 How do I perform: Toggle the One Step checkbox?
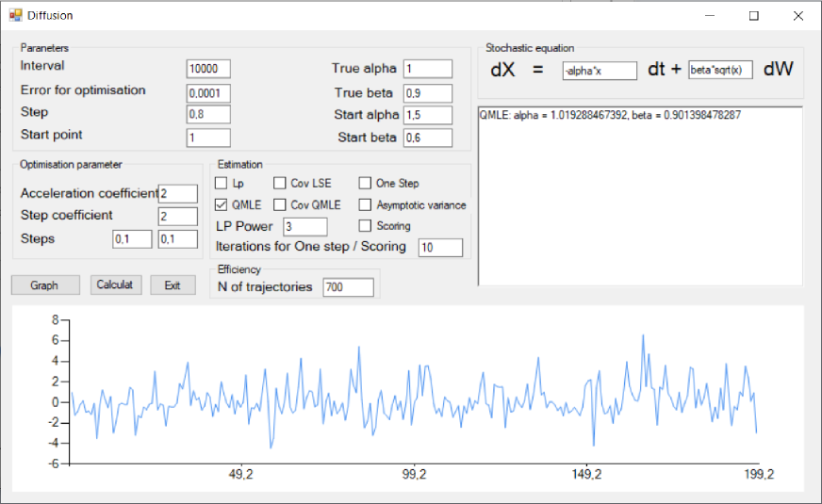pyautogui.click(x=366, y=184)
